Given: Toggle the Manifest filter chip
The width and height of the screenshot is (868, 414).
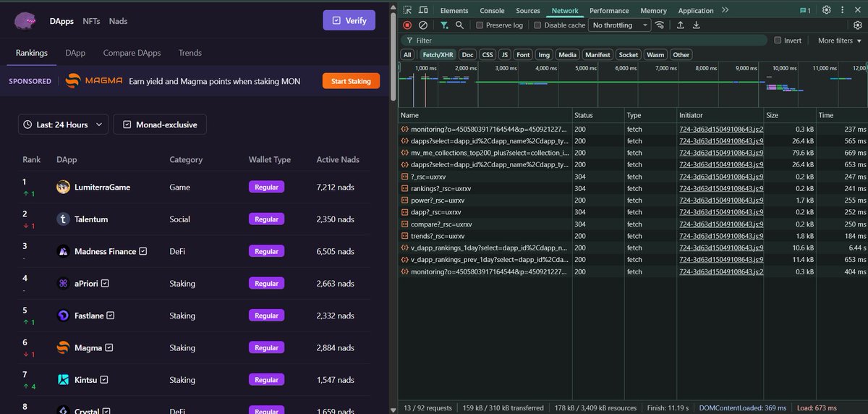Looking at the screenshot, I should tap(597, 54).
